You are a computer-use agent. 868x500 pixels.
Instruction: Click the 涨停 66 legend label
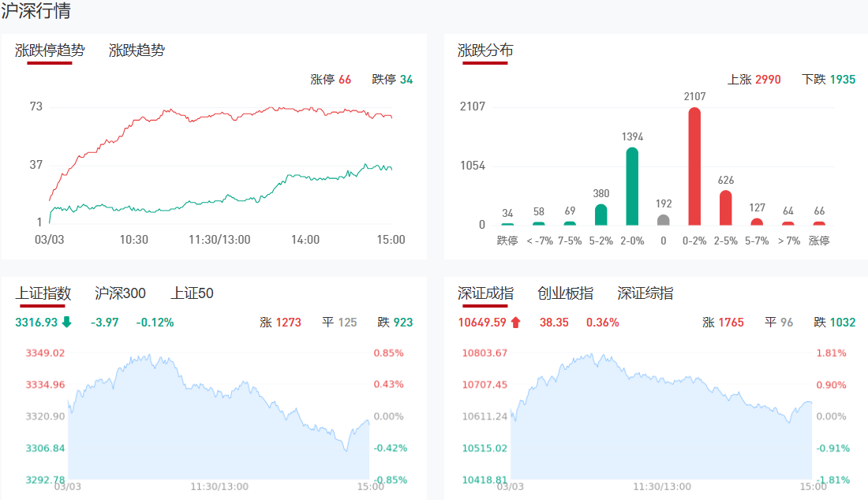(x=331, y=80)
